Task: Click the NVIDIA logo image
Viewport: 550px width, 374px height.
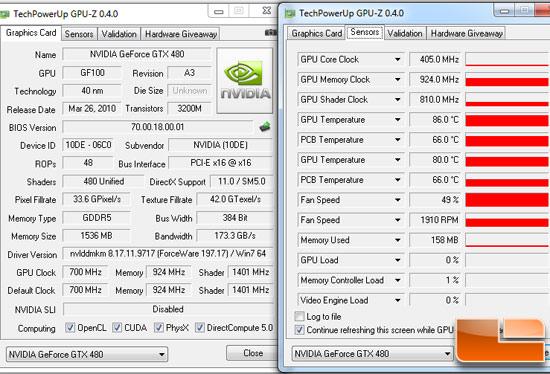Action: (245, 81)
